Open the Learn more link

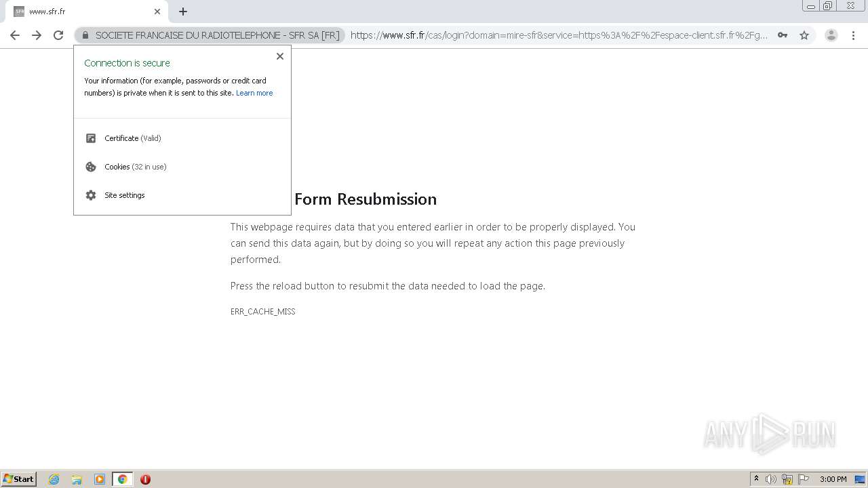[x=254, y=93]
